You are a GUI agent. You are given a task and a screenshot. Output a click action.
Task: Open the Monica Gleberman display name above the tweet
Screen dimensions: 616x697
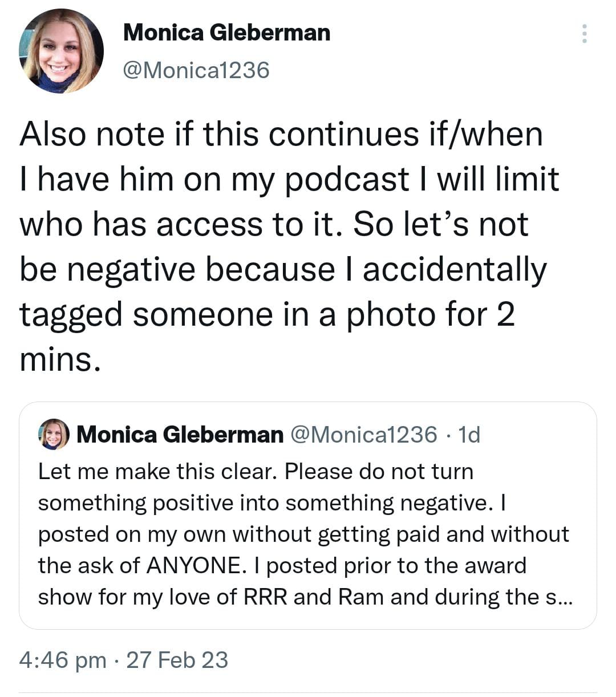click(226, 33)
